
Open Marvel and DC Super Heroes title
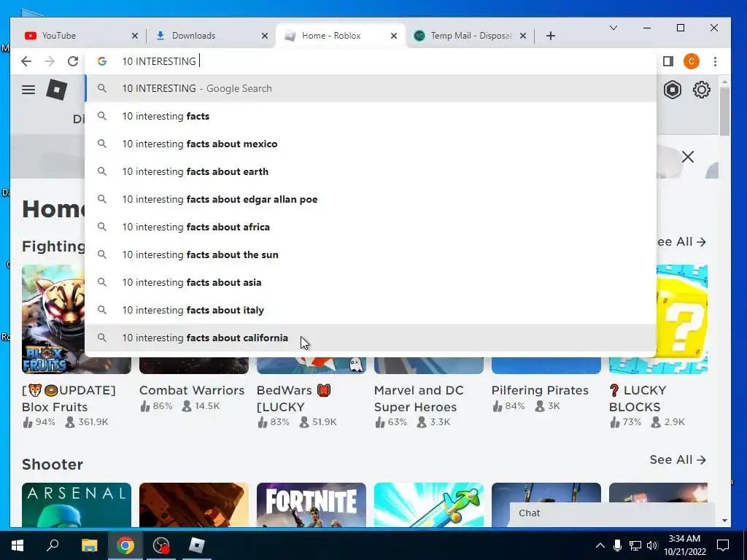(x=419, y=399)
